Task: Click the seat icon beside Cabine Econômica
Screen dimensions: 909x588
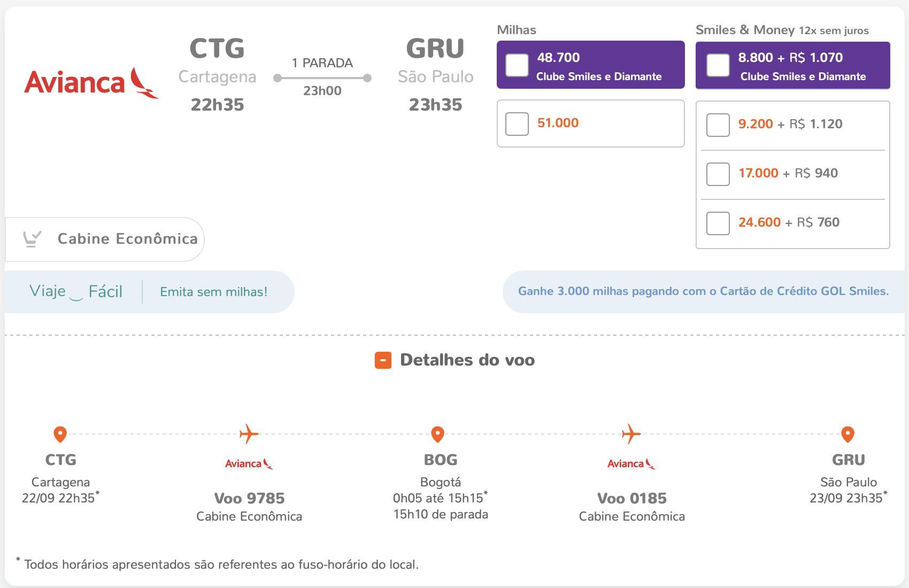Action: point(32,239)
